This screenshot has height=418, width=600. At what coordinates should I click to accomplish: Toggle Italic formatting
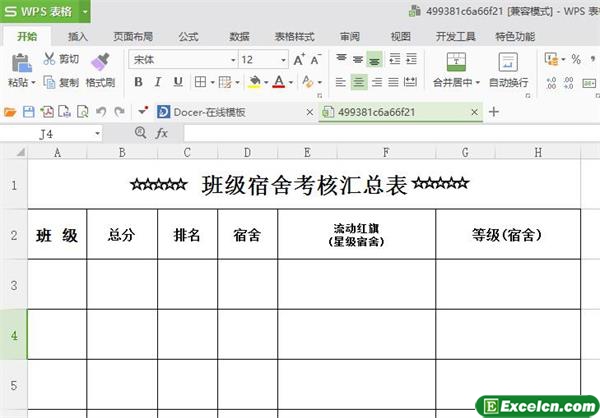click(157, 82)
